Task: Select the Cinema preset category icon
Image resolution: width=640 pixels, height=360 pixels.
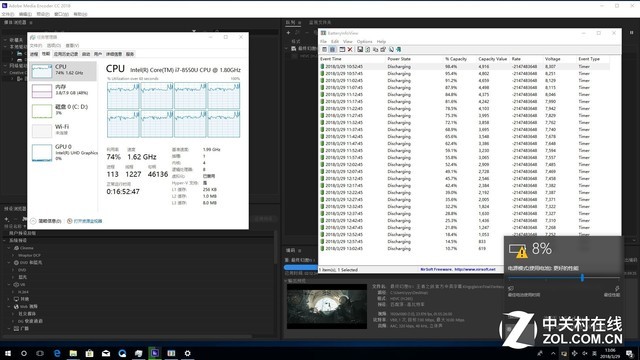Action: tap(16, 248)
